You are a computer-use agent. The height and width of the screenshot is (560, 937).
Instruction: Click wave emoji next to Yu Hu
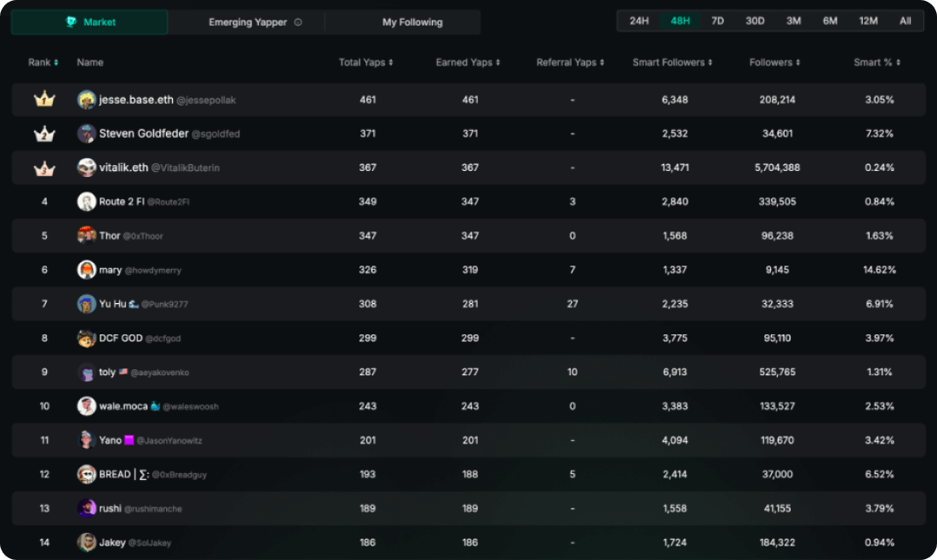pos(134,304)
